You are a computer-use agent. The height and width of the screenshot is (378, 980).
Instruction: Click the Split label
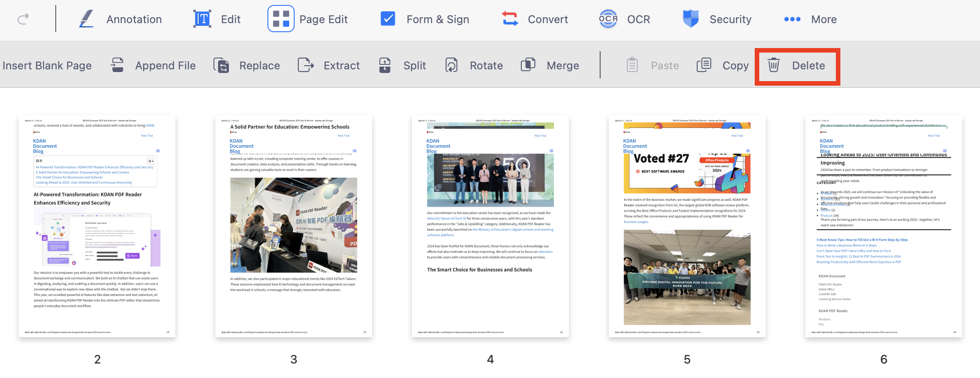[x=415, y=66]
